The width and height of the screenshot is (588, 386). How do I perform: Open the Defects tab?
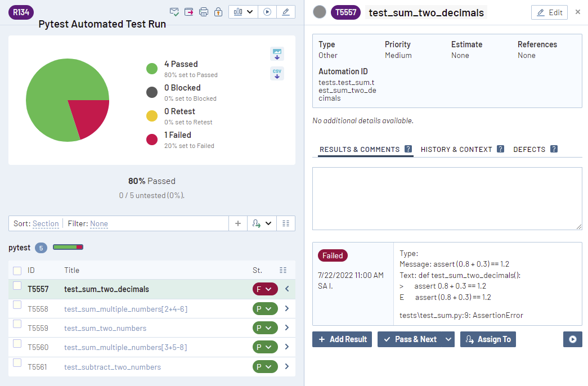529,150
